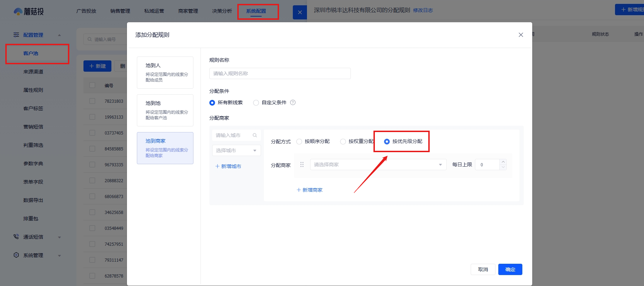Open the 决策分析 top menu
The height and width of the screenshot is (286, 644).
pyautogui.click(x=222, y=11)
